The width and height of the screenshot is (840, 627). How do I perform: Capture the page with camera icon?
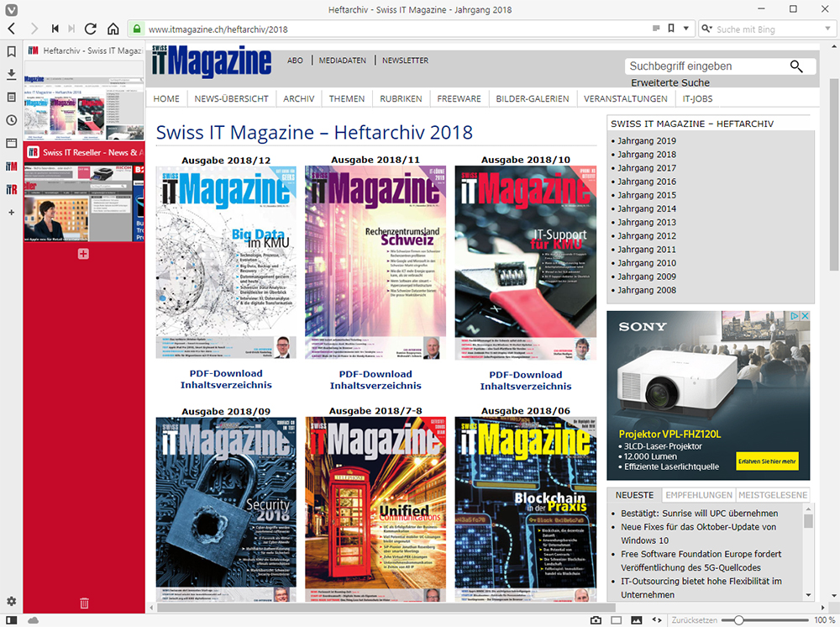click(596, 620)
